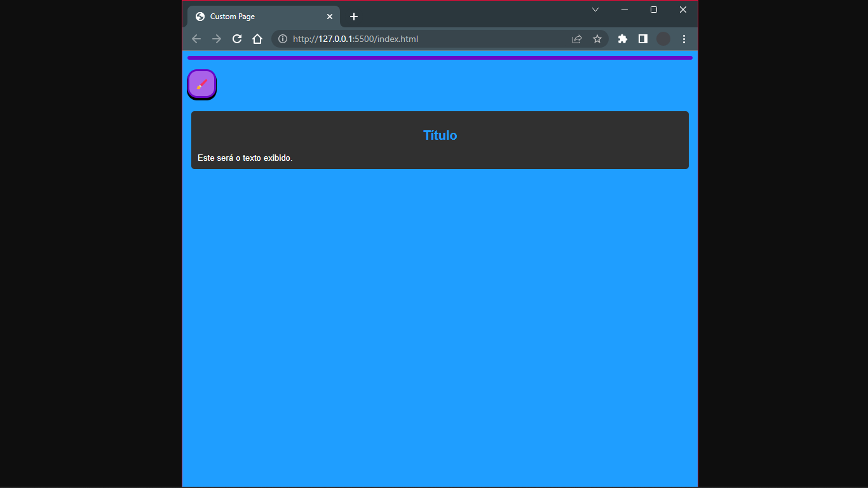Viewport: 868px width, 488px height.
Task: Click the dark content card below the header
Action: (x=440, y=140)
